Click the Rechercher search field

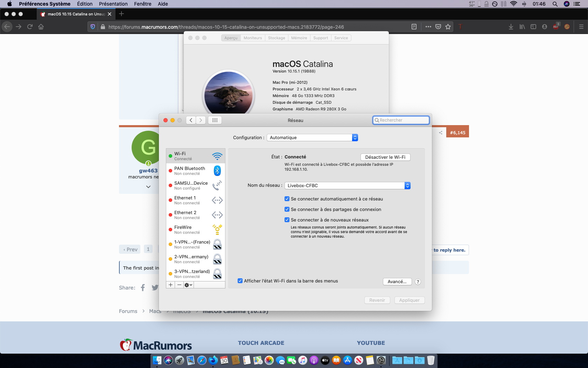(x=401, y=120)
